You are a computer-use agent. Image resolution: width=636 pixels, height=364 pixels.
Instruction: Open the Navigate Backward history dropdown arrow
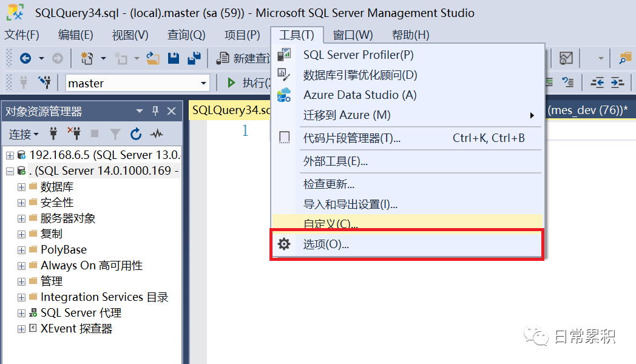point(41,58)
